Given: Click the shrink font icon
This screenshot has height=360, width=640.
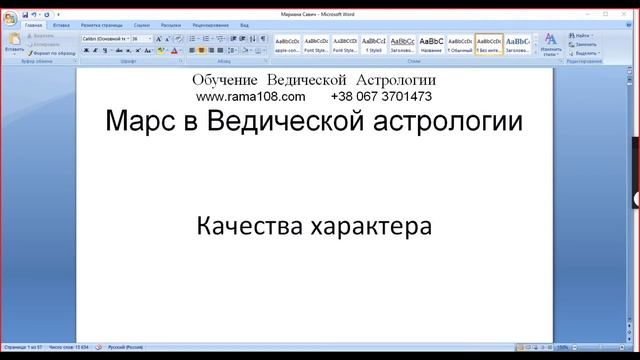Looking at the screenshot, I should tap(168, 39).
